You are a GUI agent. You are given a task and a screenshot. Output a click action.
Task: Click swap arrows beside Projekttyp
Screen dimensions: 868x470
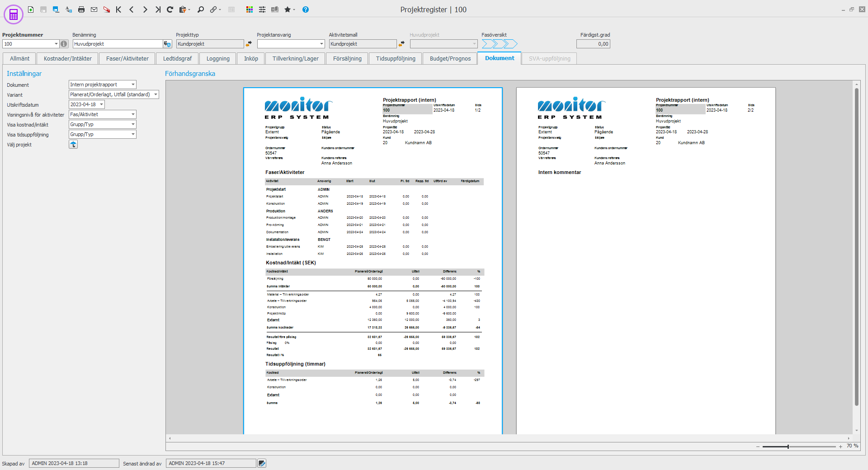[249, 44]
